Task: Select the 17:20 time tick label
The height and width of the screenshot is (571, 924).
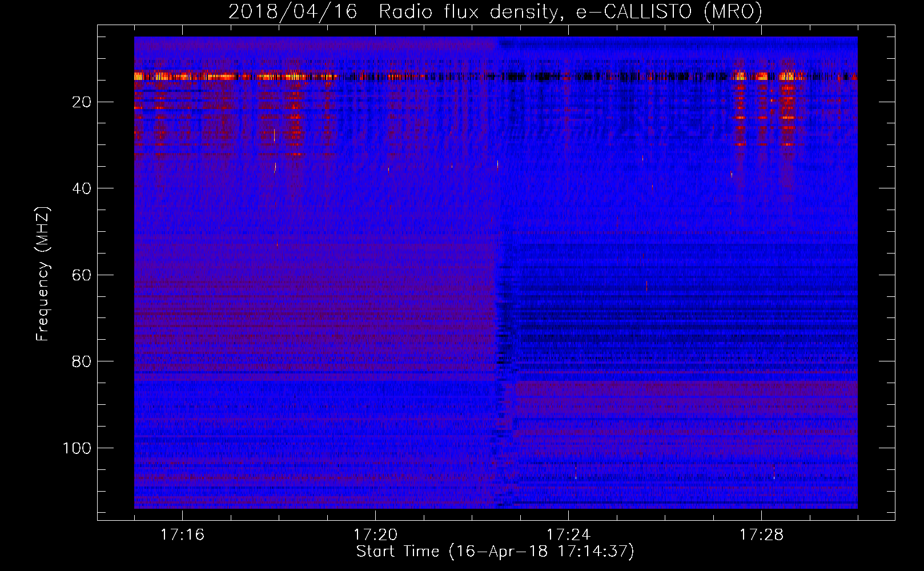Action: tap(375, 535)
